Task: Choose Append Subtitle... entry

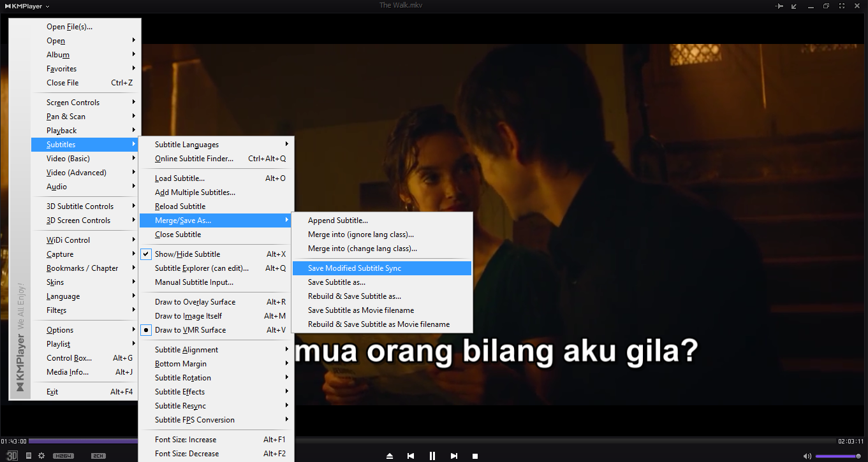Action: pos(382,220)
